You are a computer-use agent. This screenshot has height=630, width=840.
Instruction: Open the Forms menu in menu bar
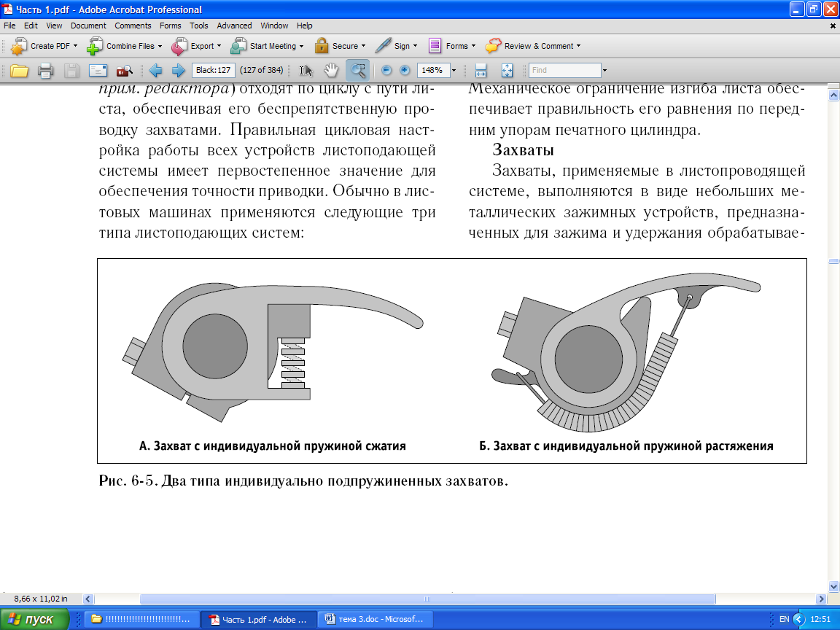click(171, 26)
